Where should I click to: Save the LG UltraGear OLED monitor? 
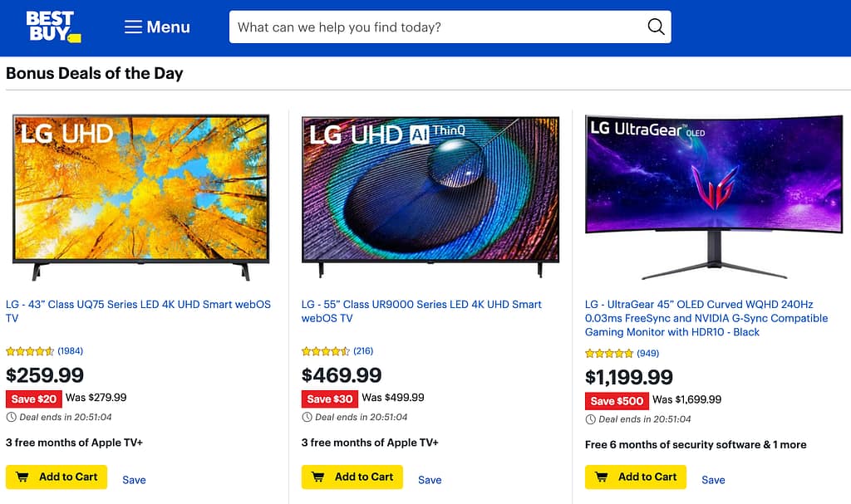(x=713, y=480)
